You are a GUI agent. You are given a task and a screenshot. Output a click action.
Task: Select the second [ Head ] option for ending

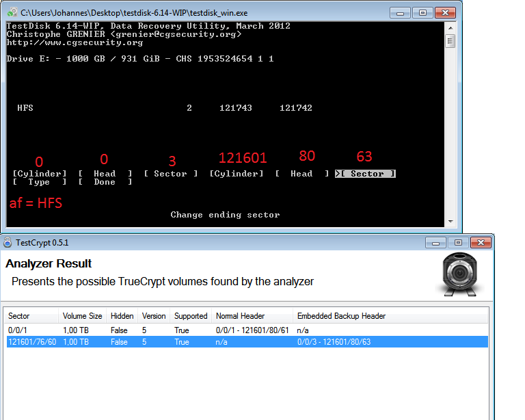pyautogui.click(x=302, y=174)
